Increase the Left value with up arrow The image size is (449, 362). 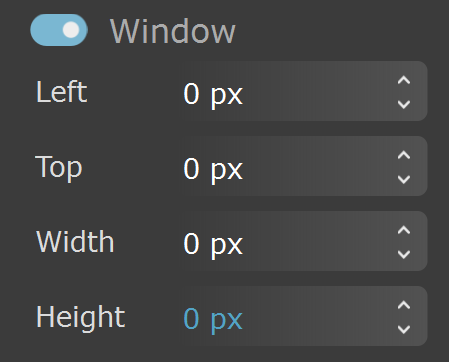(x=404, y=80)
